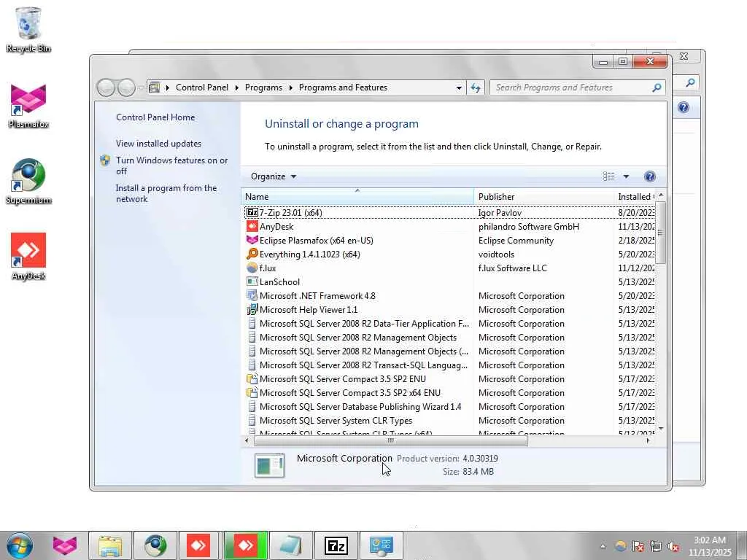747x560 pixels.
Task: Click the Eclipse Plasmafox list entry icon
Action: [252, 241]
